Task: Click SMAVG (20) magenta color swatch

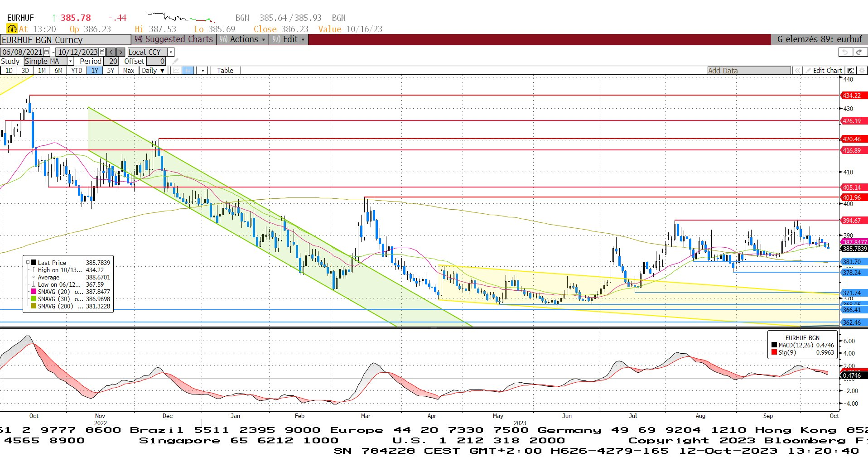Action: point(33,292)
